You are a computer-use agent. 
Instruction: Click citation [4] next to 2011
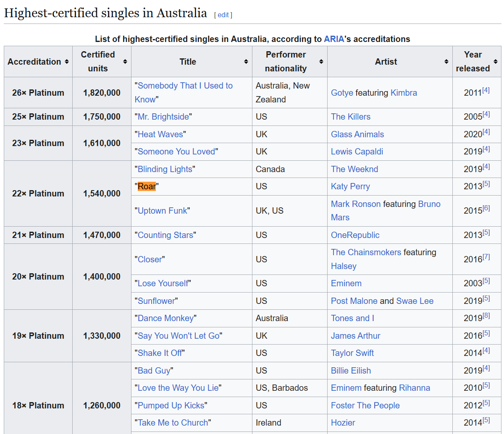pyautogui.click(x=486, y=90)
